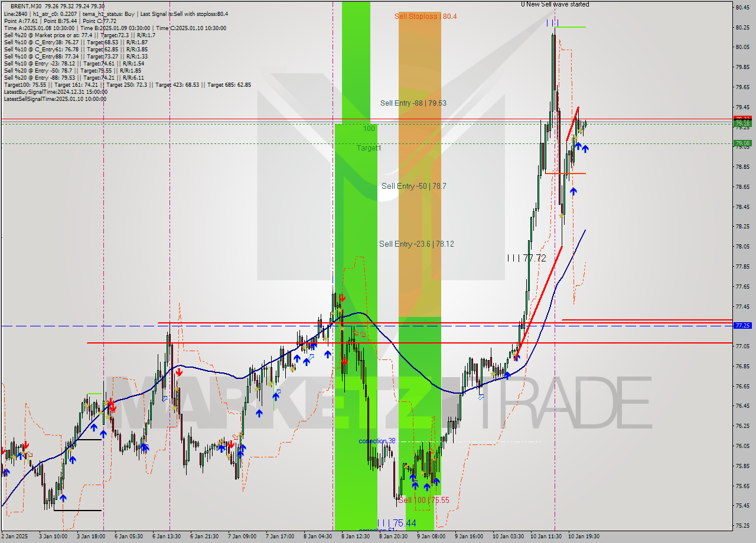
Task: Click the 'Sell Entry -50 | 78.7' label
Action: 413,186
